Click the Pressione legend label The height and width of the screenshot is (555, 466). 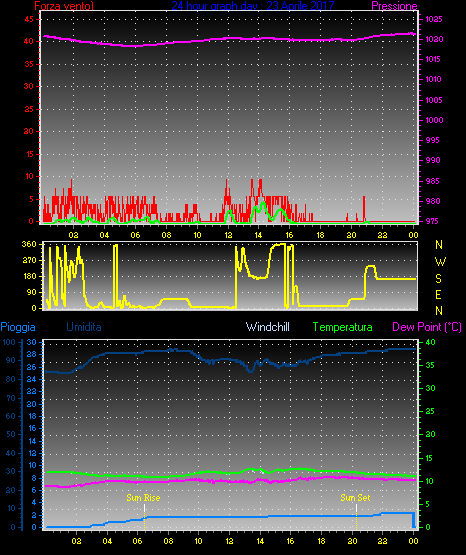[x=394, y=6]
